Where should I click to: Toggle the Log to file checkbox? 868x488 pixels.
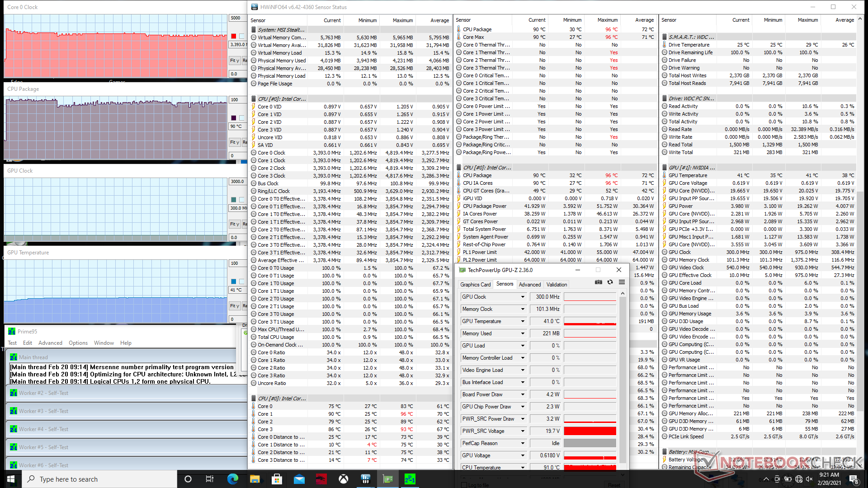click(x=464, y=485)
